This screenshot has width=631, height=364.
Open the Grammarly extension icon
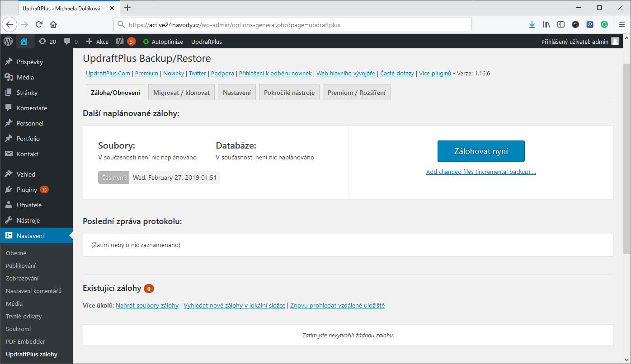pyautogui.click(x=604, y=25)
